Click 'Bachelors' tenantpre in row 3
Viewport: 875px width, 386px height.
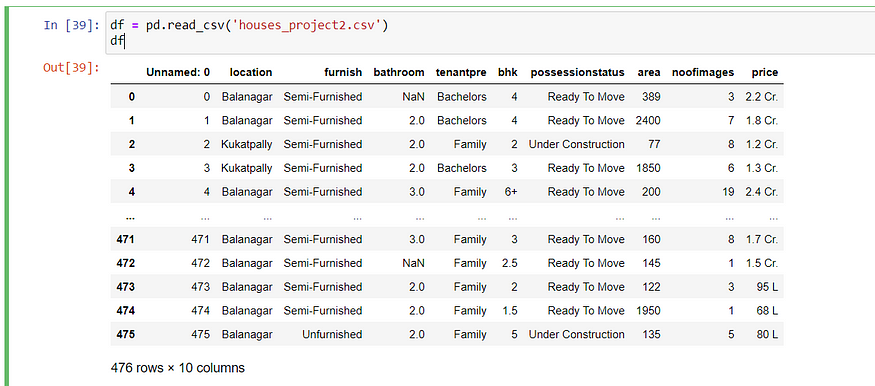[x=461, y=168]
